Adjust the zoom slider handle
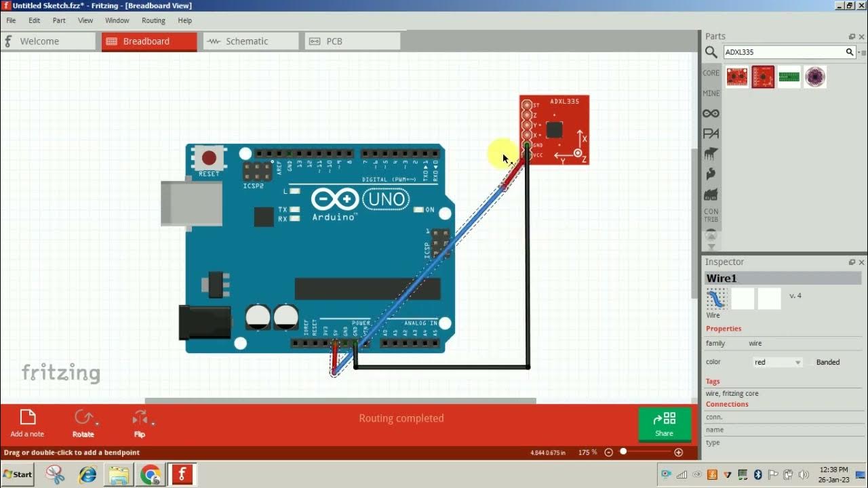The image size is (868, 488). pyautogui.click(x=623, y=451)
